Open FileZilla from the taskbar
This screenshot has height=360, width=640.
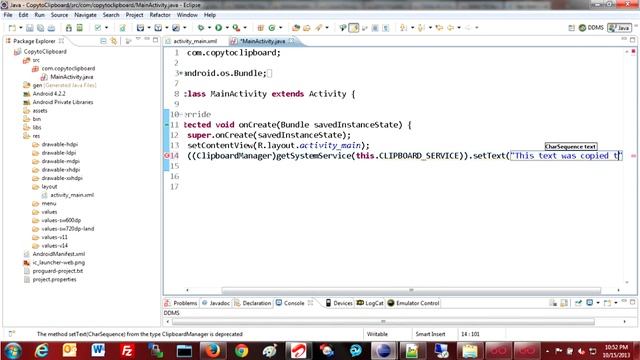127,351
